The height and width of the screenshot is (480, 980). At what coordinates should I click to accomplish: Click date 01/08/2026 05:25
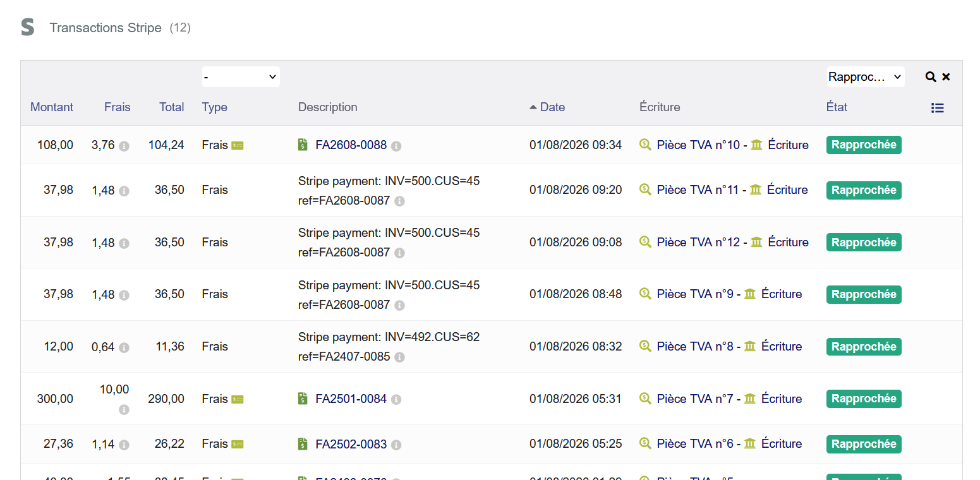(x=576, y=444)
